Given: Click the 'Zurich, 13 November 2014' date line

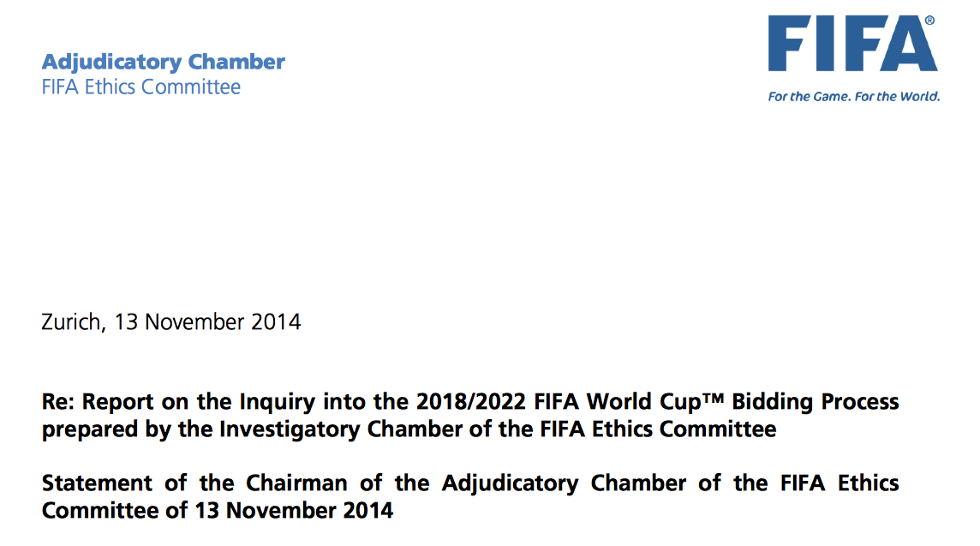Looking at the screenshot, I should click(x=171, y=322).
